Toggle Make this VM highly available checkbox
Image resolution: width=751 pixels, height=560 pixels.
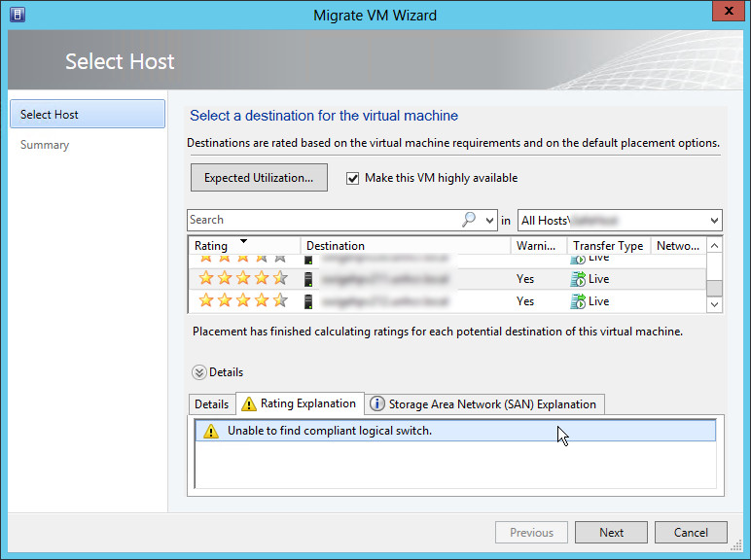[x=353, y=178]
